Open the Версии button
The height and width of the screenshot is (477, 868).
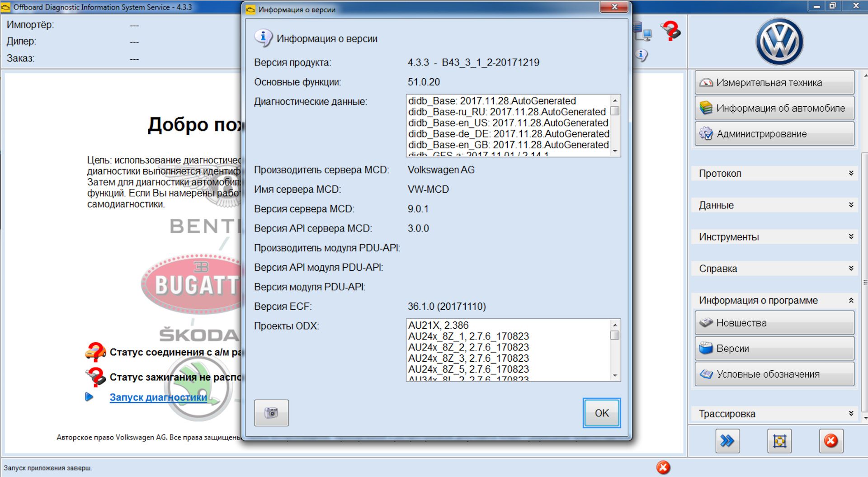point(774,349)
